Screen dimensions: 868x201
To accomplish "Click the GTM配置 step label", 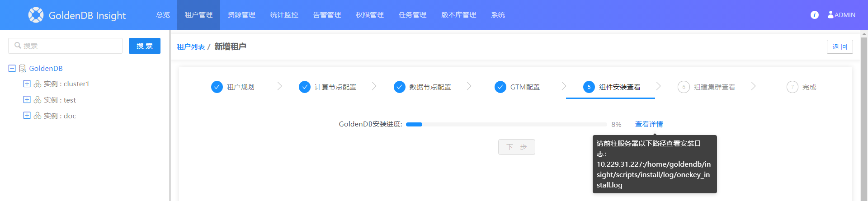I will 525,87.
